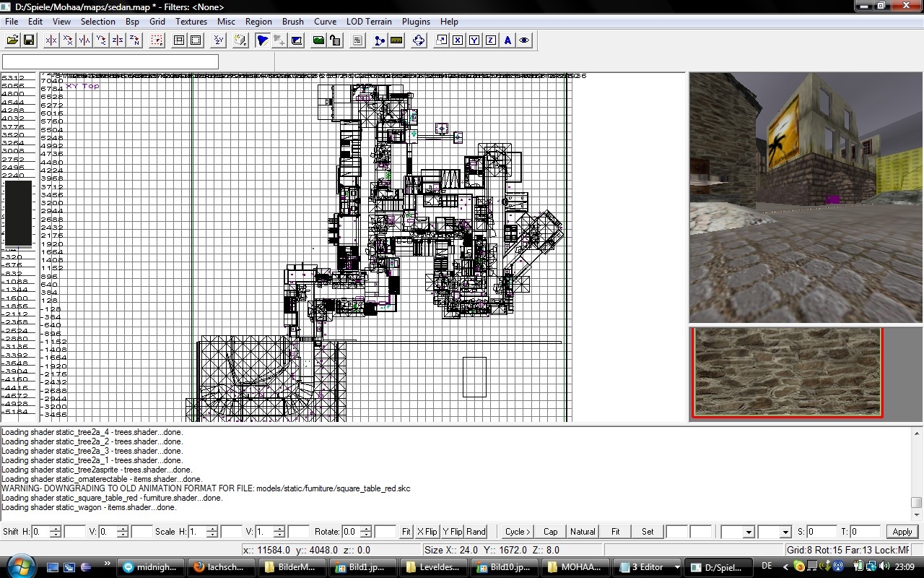Open the Plugins menu

pyautogui.click(x=416, y=22)
